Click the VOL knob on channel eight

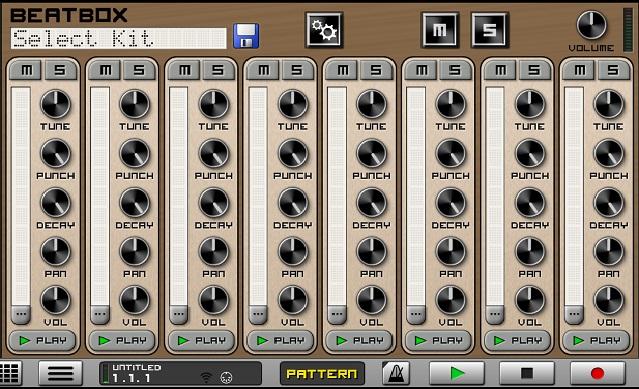pyautogui.click(x=608, y=301)
